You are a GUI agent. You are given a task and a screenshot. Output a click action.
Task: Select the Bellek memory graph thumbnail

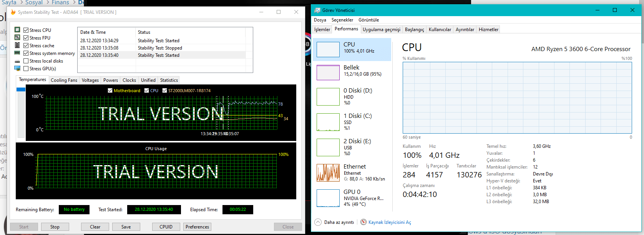(x=328, y=72)
